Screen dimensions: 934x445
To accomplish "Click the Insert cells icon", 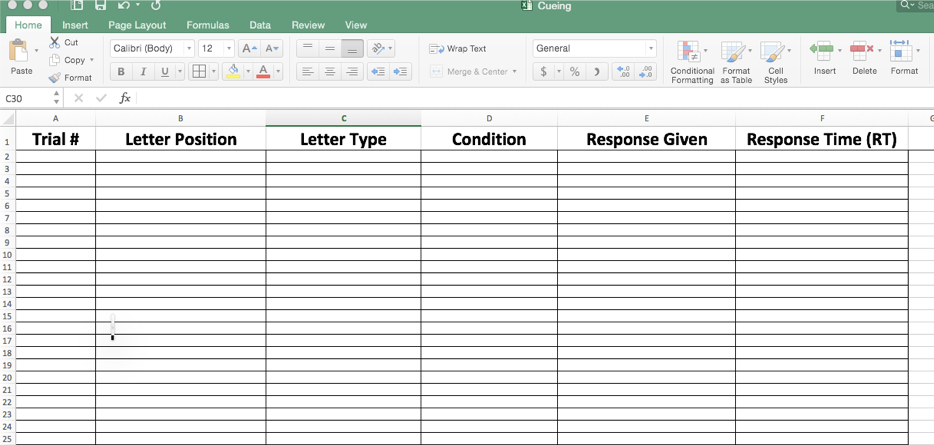I will pyautogui.click(x=823, y=51).
